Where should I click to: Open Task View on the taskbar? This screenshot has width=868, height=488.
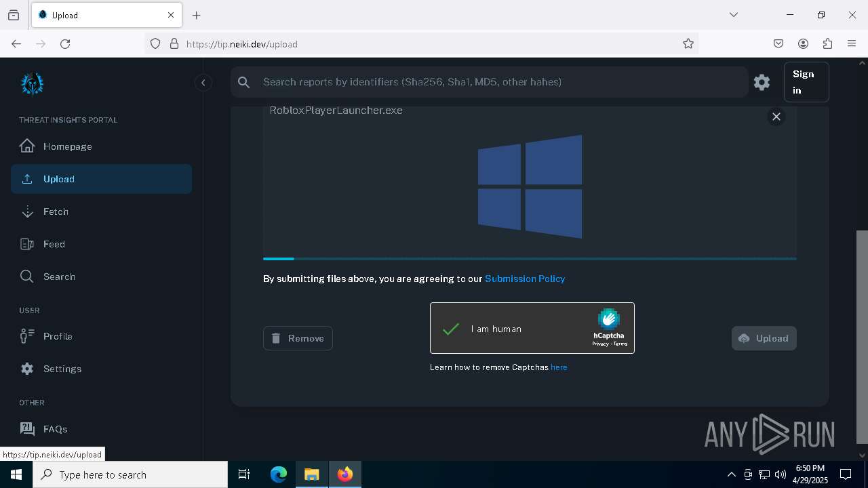point(244,474)
